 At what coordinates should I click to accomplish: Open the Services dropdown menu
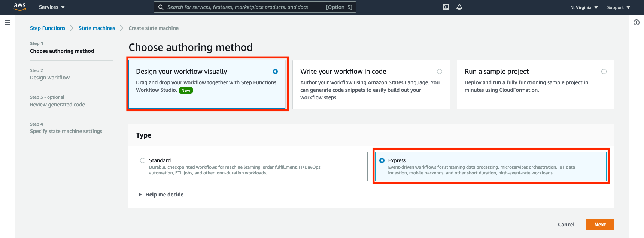tap(52, 7)
